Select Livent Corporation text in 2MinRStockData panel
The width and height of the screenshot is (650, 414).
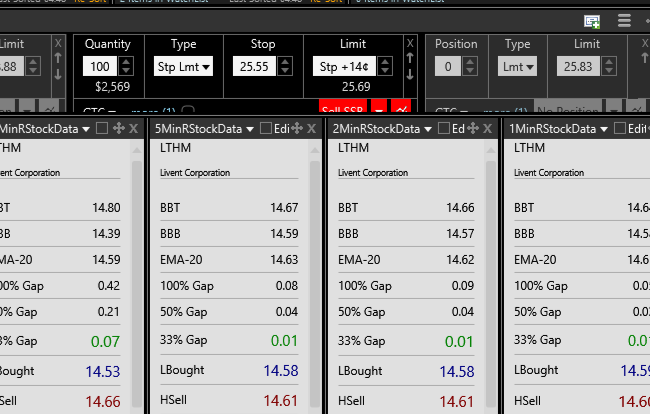coord(373,173)
